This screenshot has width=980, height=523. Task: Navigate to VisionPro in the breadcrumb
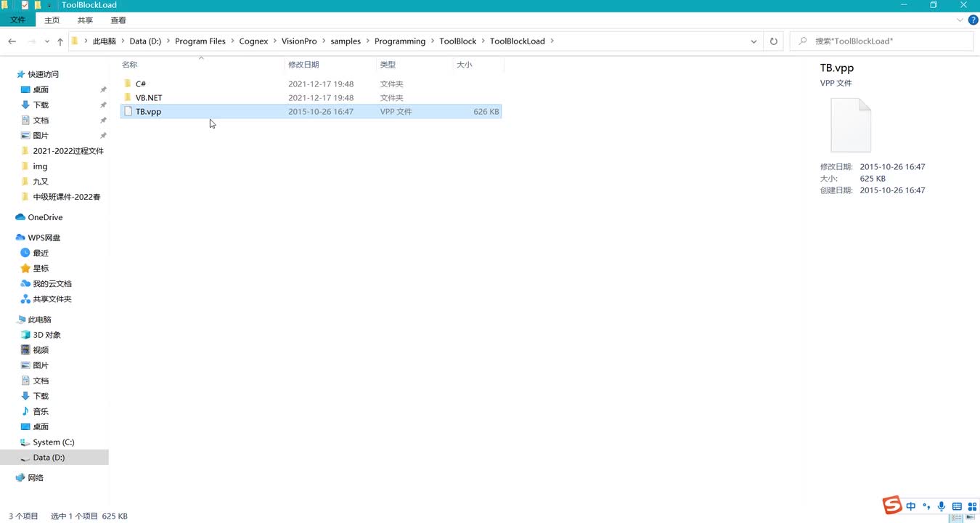[x=299, y=41]
